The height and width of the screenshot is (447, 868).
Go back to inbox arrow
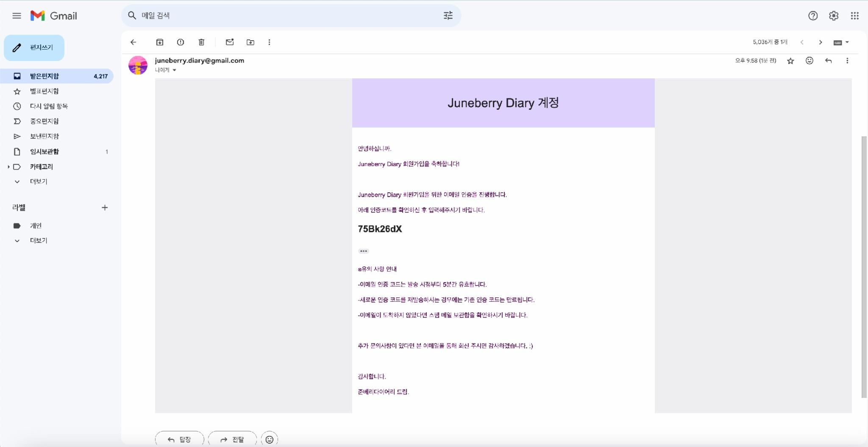[134, 42]
